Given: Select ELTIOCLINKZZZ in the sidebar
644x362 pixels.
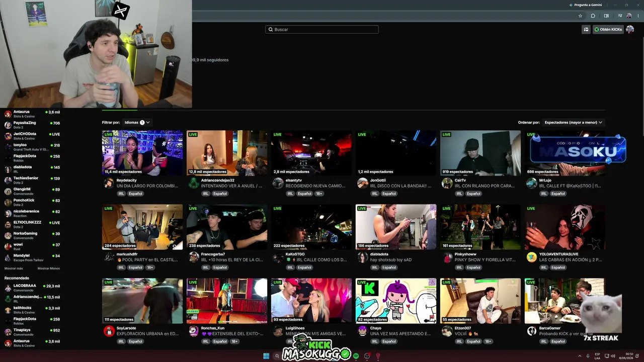Looking at the screenshot, I should [x=32, y=224].
